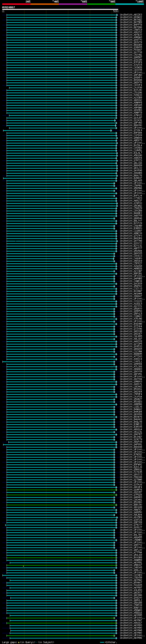The width and height of the screenshot is (146, 644).
Task: Click the green alignment bar for UniRef100_Q7PQZ6
Action: click(x=62, y=495)
